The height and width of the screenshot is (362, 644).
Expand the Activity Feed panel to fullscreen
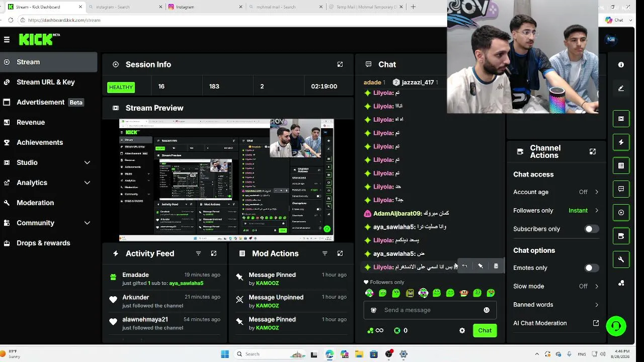click(x=214, y=253)
